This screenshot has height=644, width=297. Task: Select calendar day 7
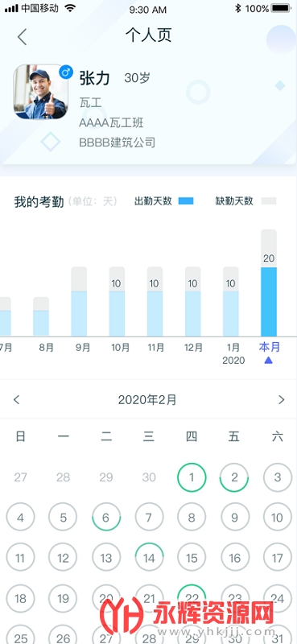click(x=149, y=518)
